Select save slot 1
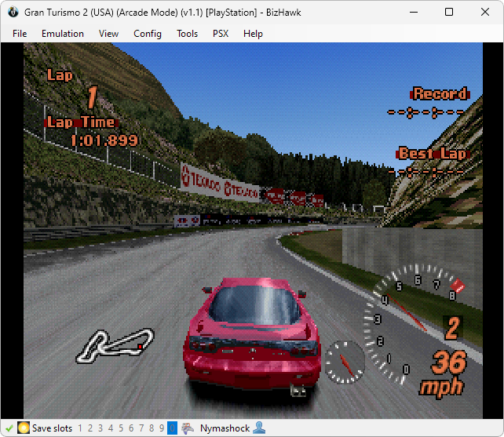This screenshot has height=437, width=504. pyautogui.click(x=80, y=428)
